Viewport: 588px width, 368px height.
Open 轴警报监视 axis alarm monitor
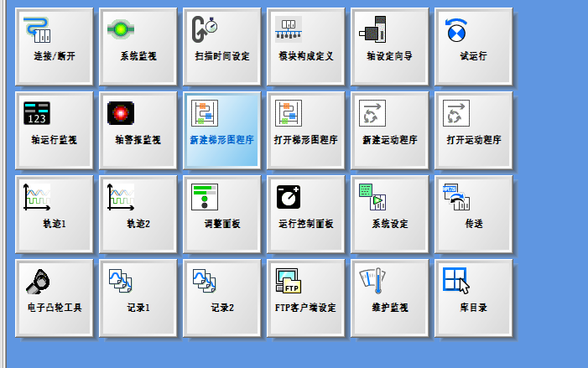[138, 129]
